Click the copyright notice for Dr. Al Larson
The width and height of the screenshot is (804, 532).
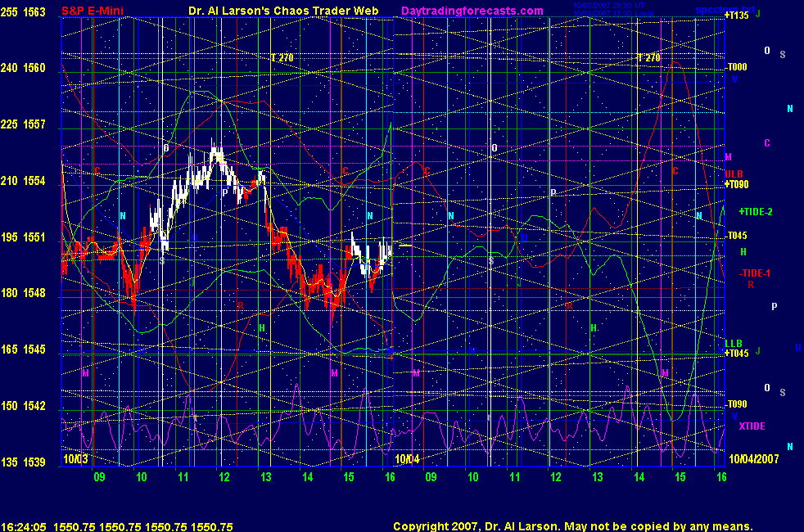(x=573, y=526)
